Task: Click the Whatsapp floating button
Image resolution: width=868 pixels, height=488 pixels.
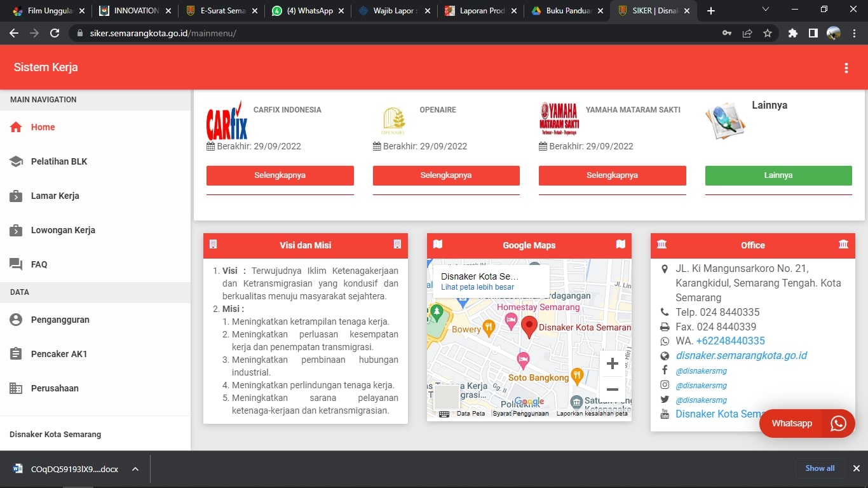Action: [806, 423]
